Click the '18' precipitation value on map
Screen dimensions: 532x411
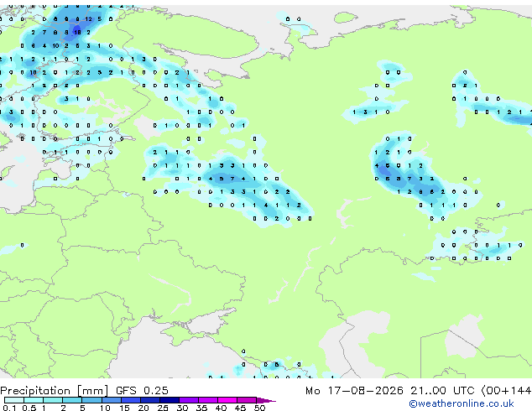[x=77, y=32]
